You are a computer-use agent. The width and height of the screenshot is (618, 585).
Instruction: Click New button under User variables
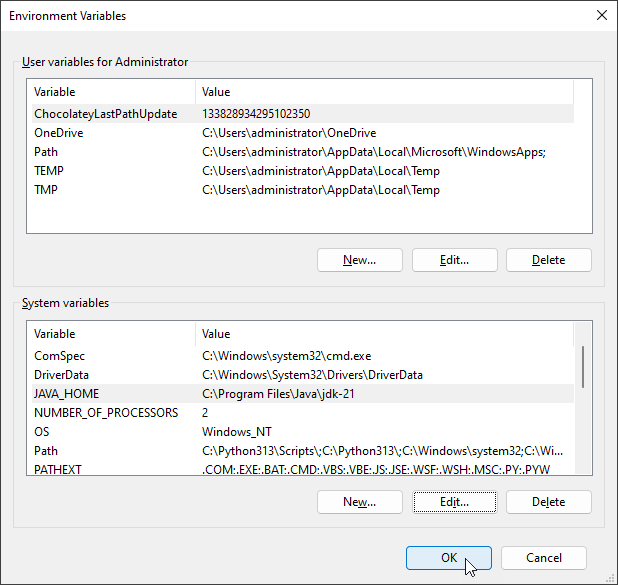point(359,260)
